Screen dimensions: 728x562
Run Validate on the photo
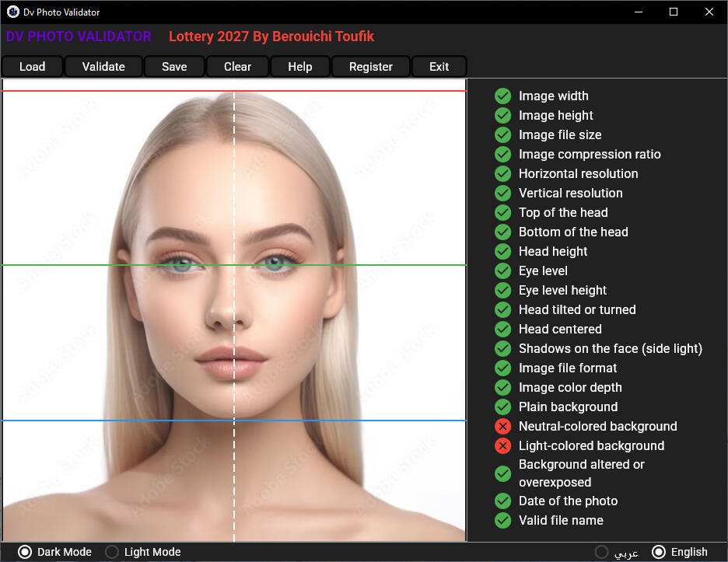(103, 67)
